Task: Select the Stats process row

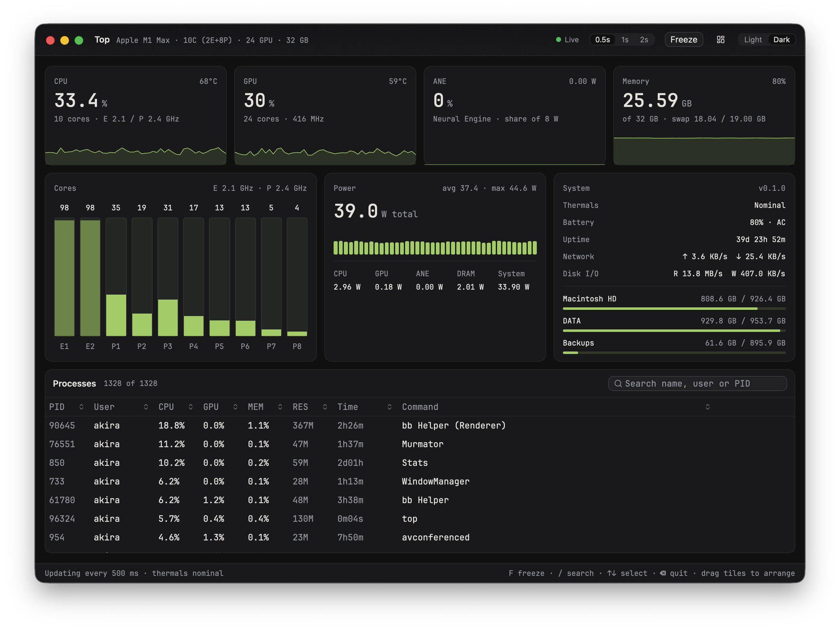Action: [420, 463]
